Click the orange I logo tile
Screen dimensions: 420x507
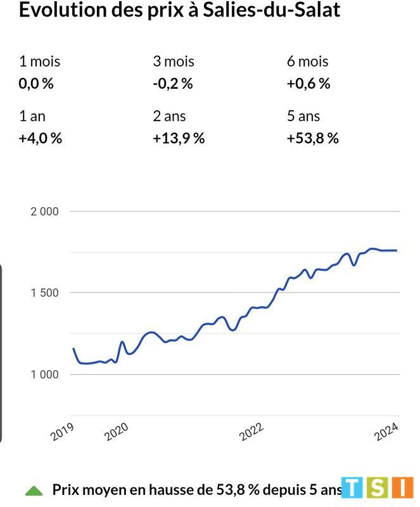click(402, 489)
